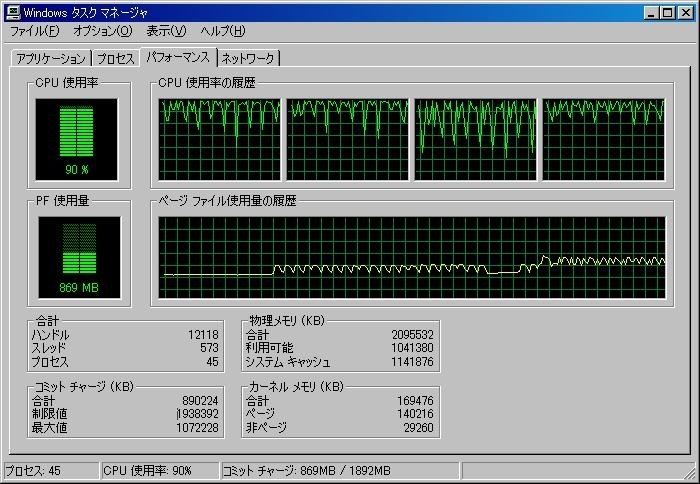700x484 pixels.
Task: Open the オプション(O) menu
Action: point(103,31)
